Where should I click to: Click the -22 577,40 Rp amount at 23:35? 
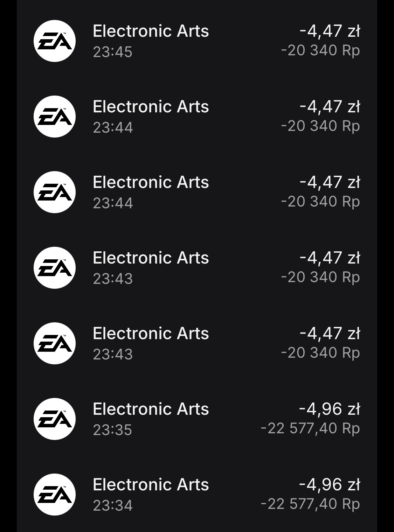310,428
